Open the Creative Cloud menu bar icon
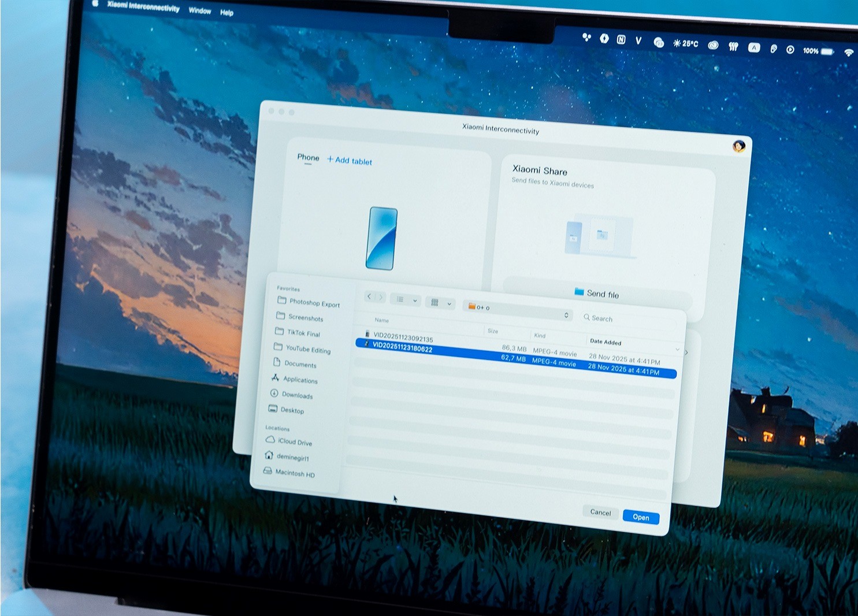 [713, 45]
